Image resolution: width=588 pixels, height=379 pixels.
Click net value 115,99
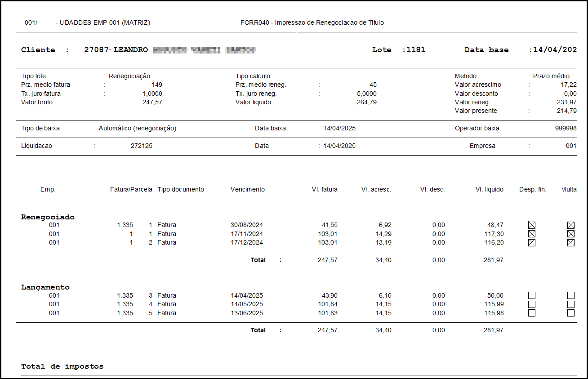pos(494,304)
